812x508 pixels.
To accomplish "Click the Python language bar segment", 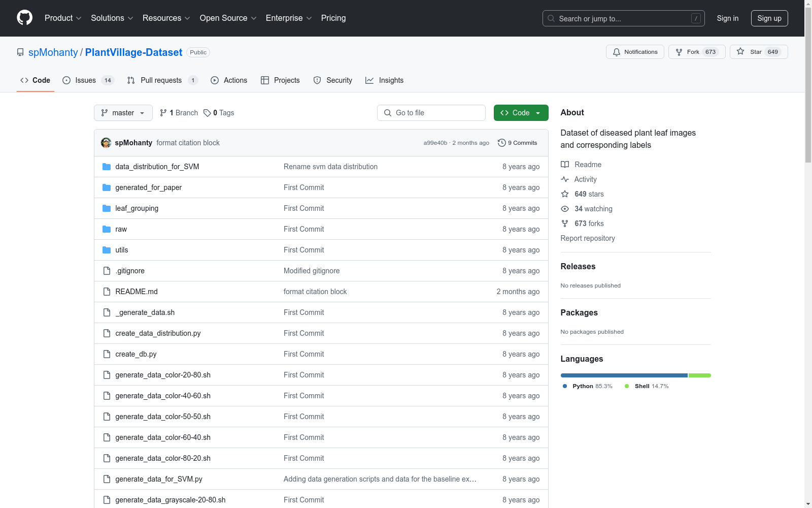I will click(624, 375).
